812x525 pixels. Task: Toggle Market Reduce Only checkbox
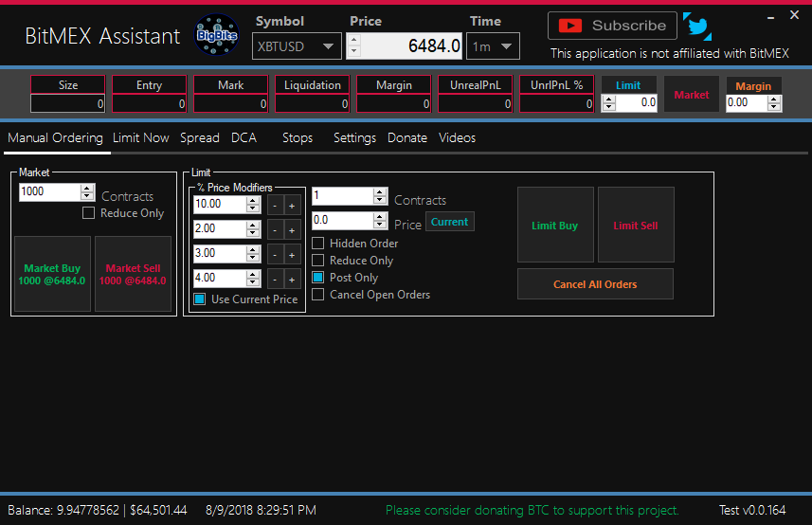(x=88, y=213)
